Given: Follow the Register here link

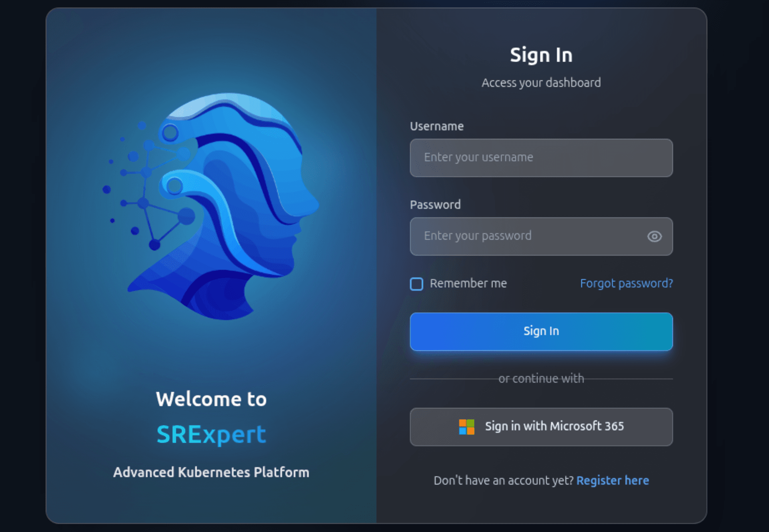Looking at the screenshot, I should pyautogui.click(x=613, y=480).
